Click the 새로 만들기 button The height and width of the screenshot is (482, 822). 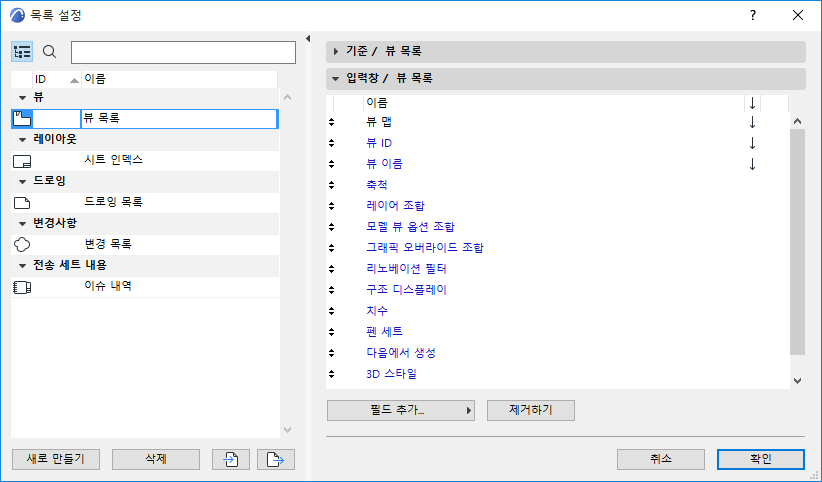pos(56,459)
